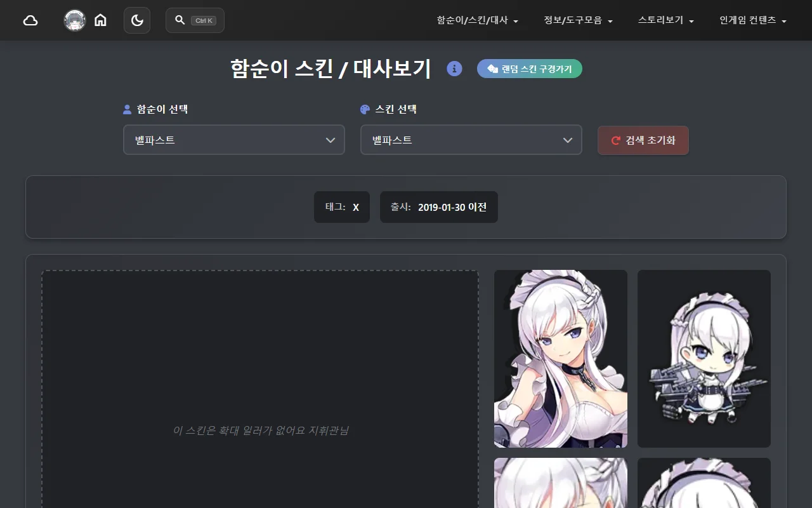Open Belfast chibi sprite thumbnail

[704, 359]
